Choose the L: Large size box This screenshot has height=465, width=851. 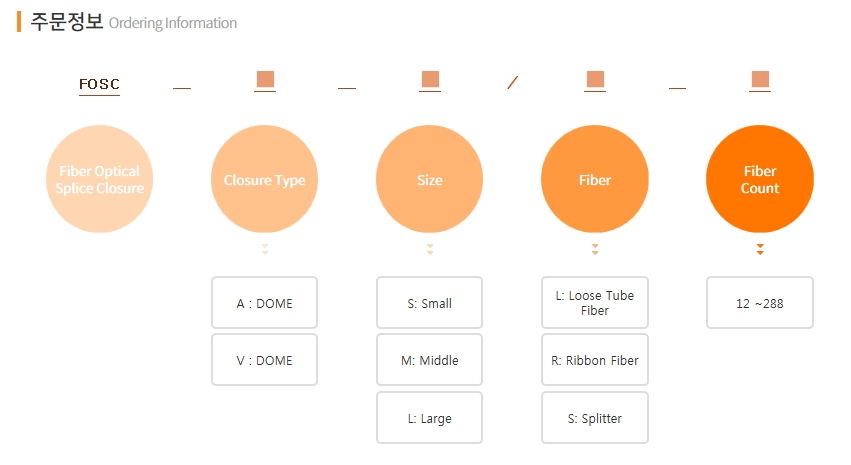[x=430, y=418]
